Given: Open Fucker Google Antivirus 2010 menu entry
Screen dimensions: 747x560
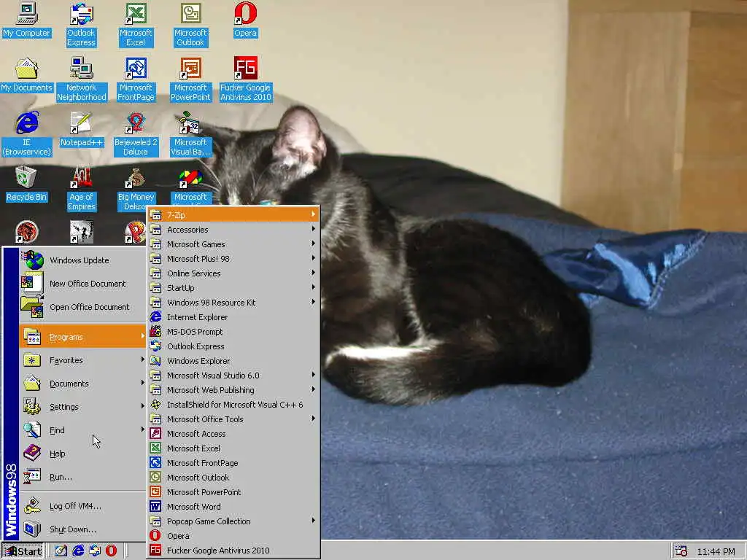Looking at the screenshot, I should [233, 551].
